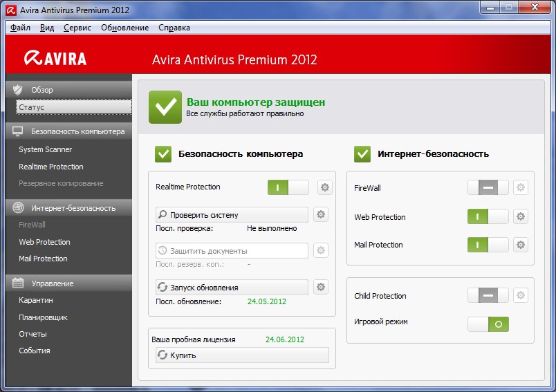Click the Управление section header
This screenshot has height=392, width=556.
(x=68, y=283)
